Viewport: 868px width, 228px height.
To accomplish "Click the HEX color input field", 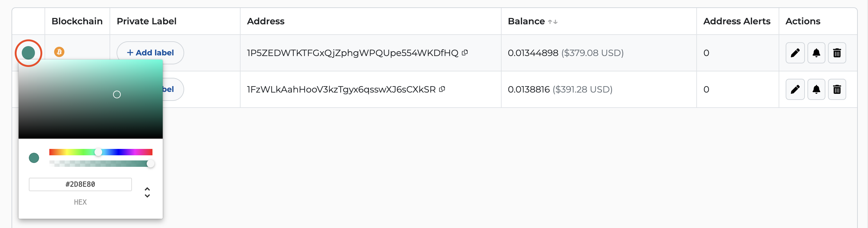I will coord(80,184).
